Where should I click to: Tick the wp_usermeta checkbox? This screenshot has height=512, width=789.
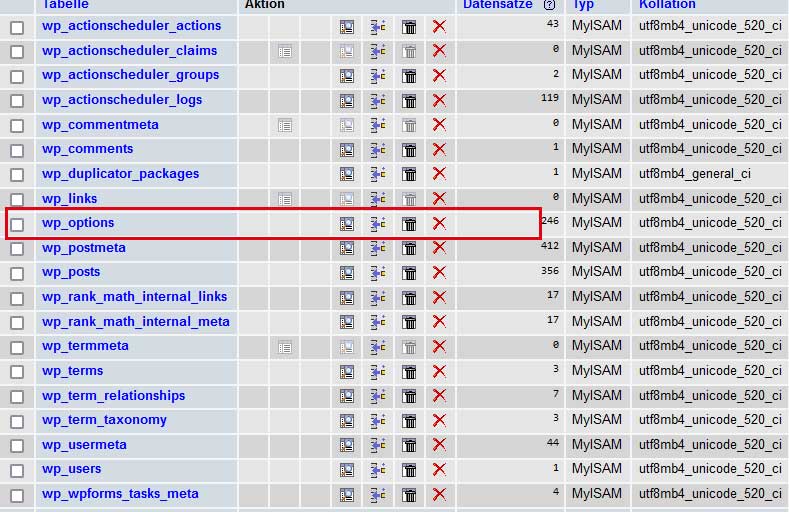click(x=17, y=446)
